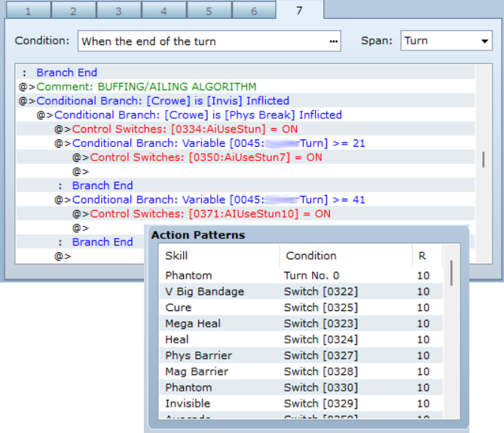Click the Condition column header
The width and height of the screenshot is (504, 433).
pyautogui.click(x=345, y=256)
